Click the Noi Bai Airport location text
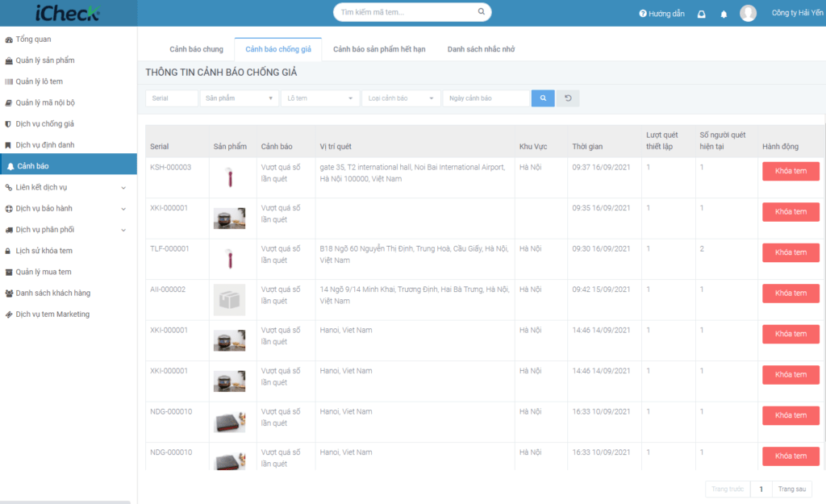This screenshot has width=826, height=504. click(412, 173)
